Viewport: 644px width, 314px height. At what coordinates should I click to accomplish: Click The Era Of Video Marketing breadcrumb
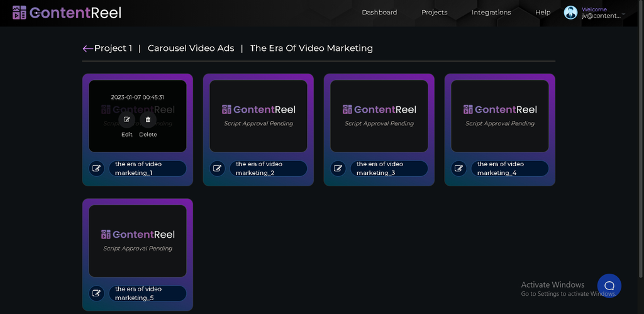311,48
